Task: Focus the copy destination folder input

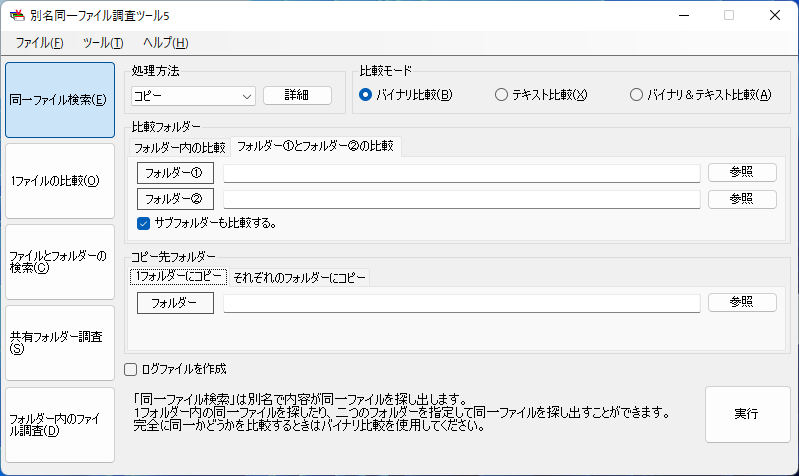Action: [462, 303]
